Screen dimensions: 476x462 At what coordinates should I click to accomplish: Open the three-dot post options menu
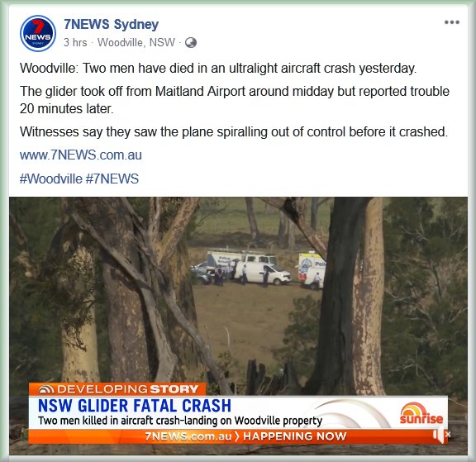point(452,22)
